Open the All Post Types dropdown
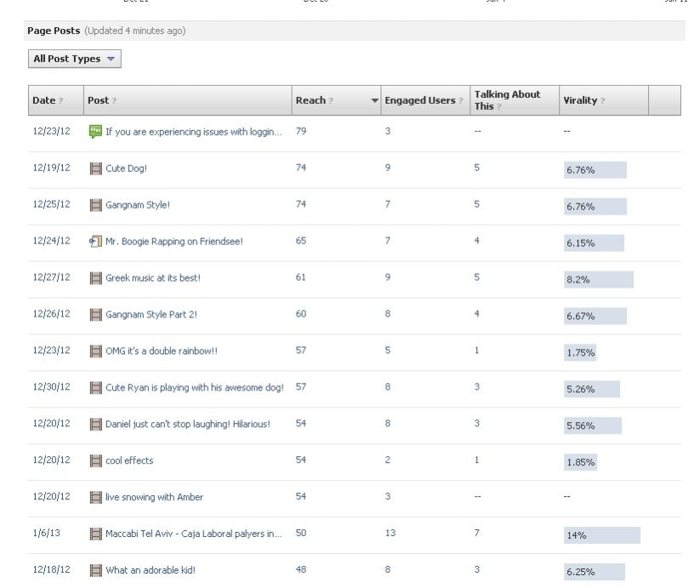Screen dimensions: 700x588 (75, 59)
